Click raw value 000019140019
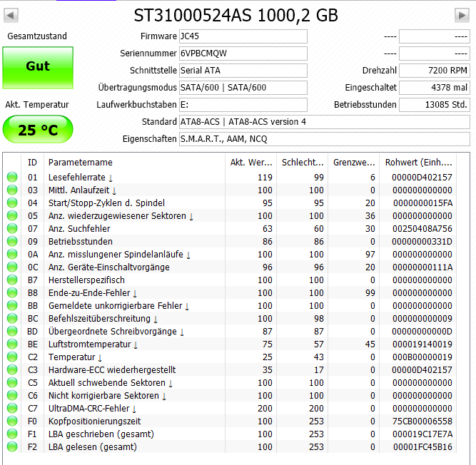 [422, 344]
